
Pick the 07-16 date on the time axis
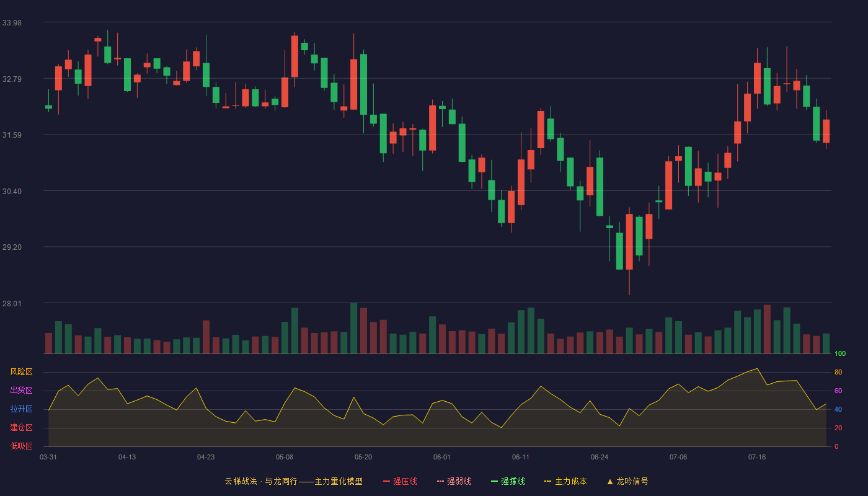757,457
